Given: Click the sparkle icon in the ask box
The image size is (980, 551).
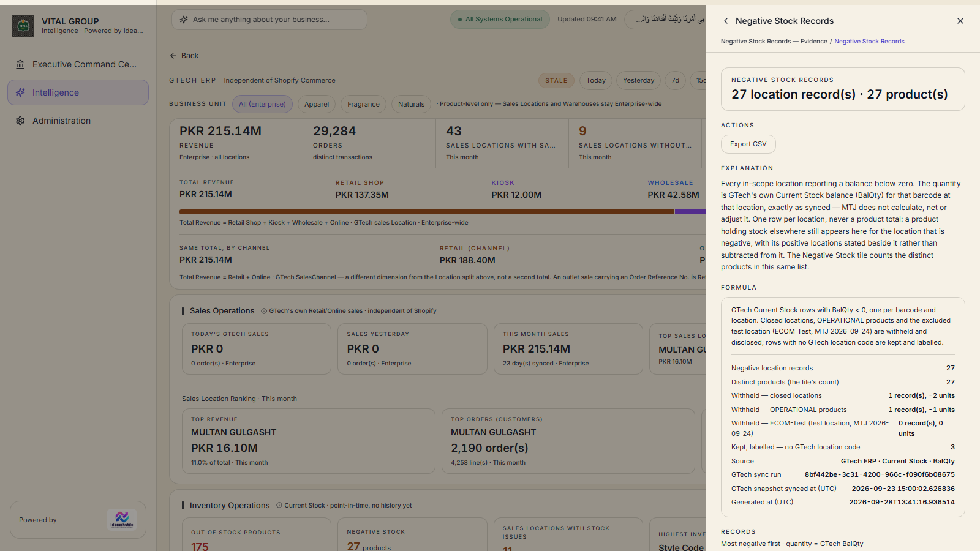Looking at the screenshot, I should click(x=184, y=20).
